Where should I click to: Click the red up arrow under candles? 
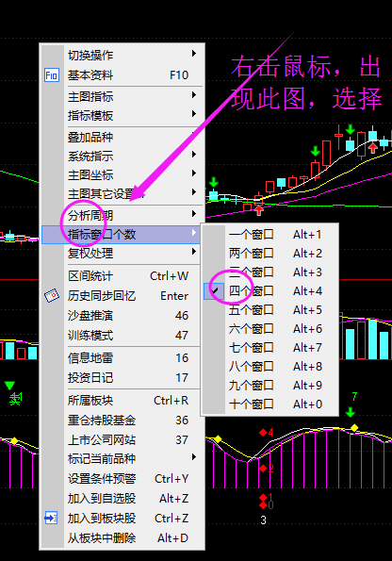(259, 210)
